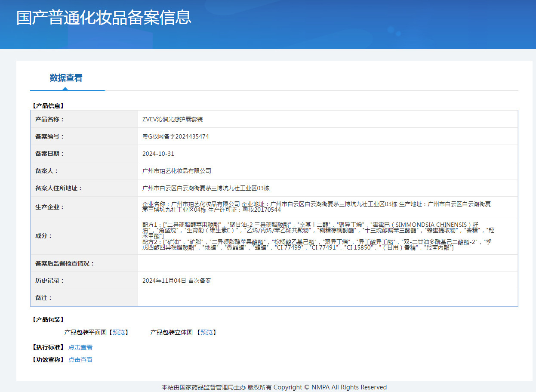
Task: Open 点击查看 link beside 执行标准
Action: click(80, 347)
